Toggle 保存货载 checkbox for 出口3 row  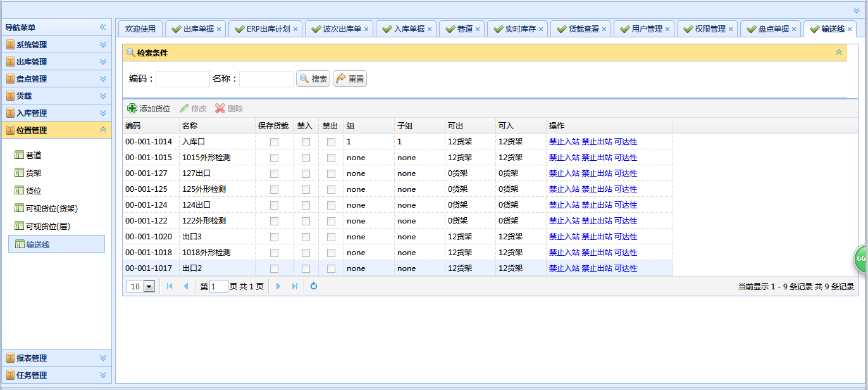point(274,237)
